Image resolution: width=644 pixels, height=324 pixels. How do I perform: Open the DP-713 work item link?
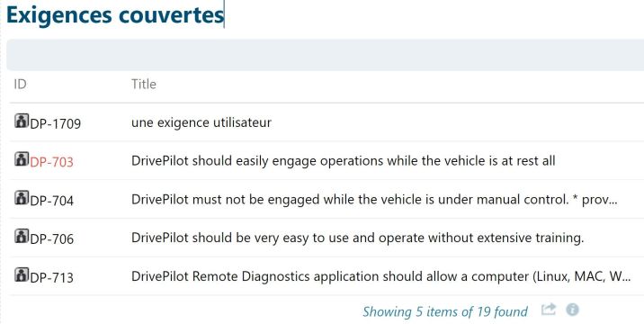coord(52,277)
